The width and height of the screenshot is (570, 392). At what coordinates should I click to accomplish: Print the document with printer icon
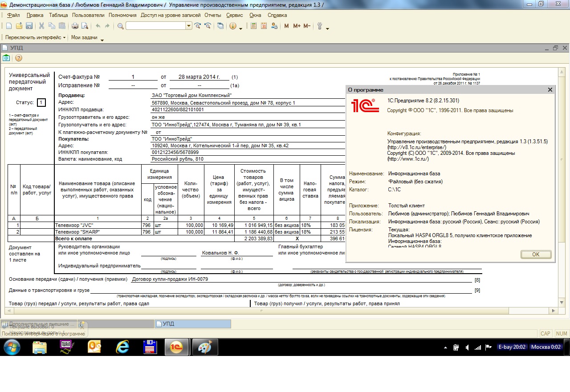(75, 26)
